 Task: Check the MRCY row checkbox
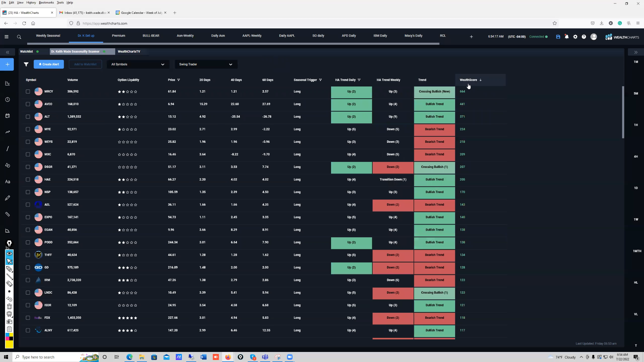tap(28, 92)
